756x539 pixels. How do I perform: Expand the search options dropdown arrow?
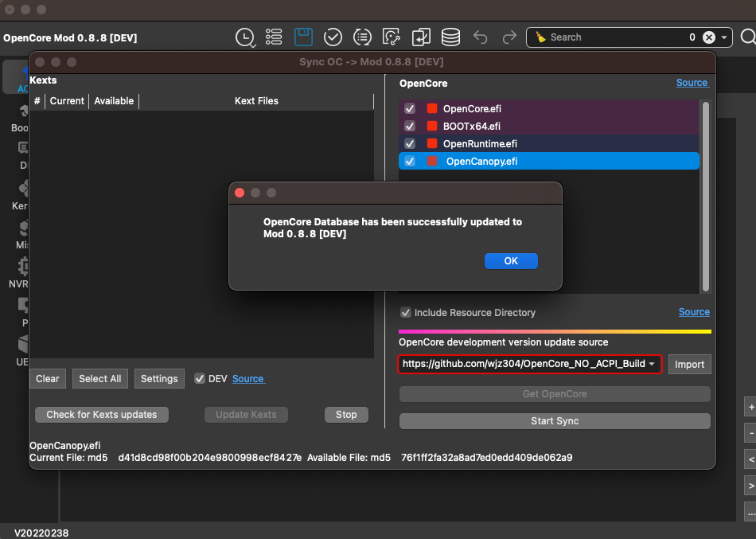pyautogui.click(x=723, y=37)
